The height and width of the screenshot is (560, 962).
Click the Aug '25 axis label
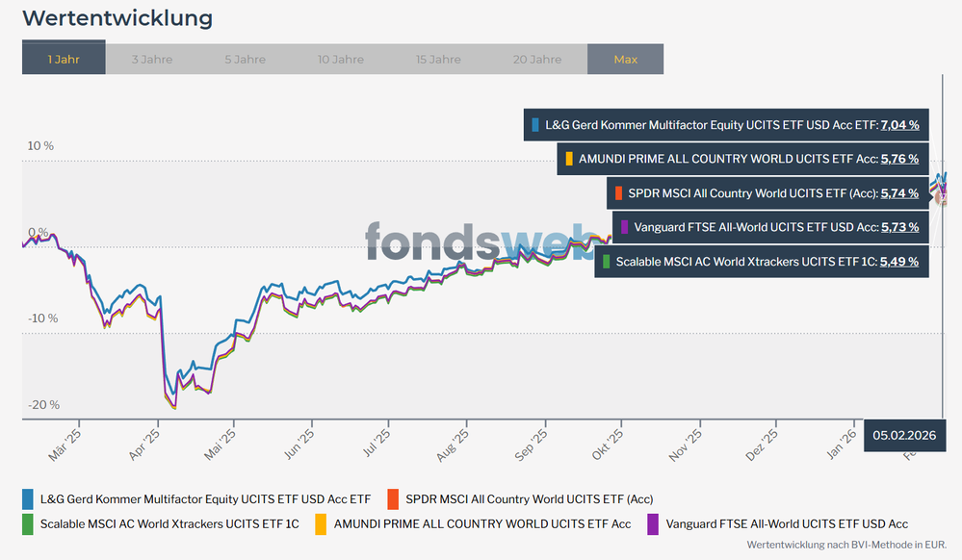tap(453, 445)
